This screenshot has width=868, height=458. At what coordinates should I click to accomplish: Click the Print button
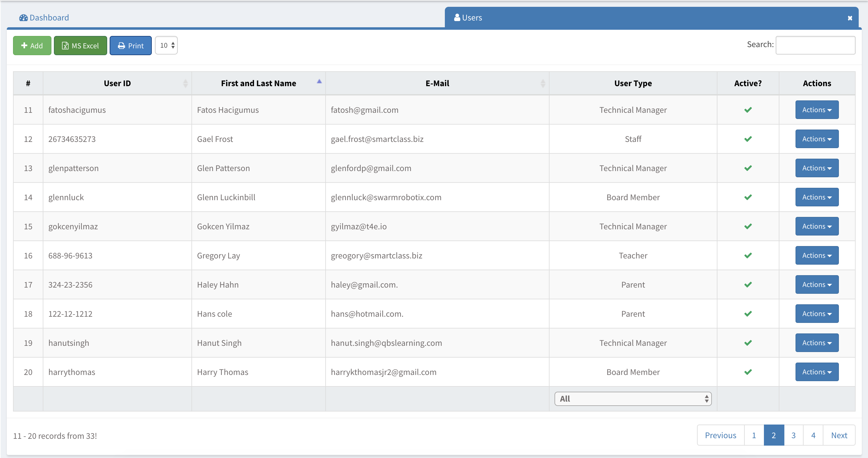(x=130, y=46)
